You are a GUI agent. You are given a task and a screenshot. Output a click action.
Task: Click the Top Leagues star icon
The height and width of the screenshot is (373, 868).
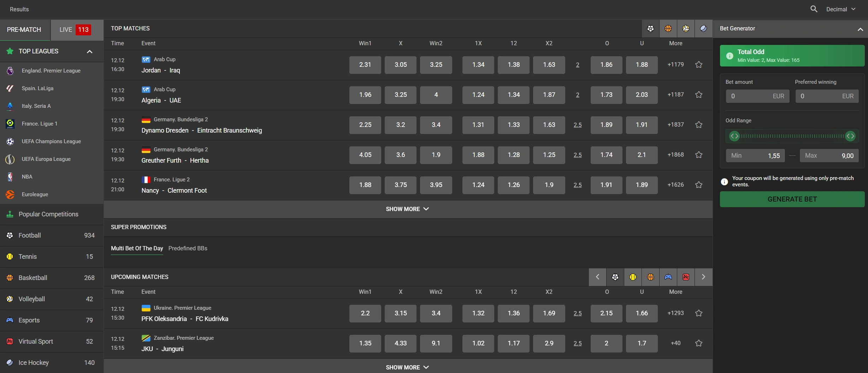pos(10,51)
